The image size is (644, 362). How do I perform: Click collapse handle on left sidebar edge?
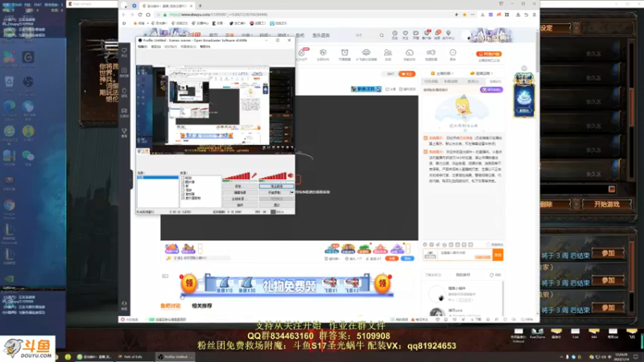[x=131, y=179]
